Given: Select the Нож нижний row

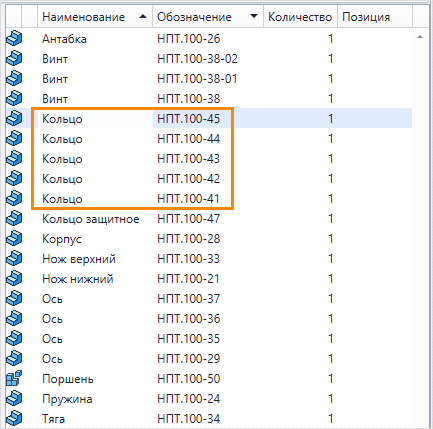Looking at the screenshot, I should point(209,279).
